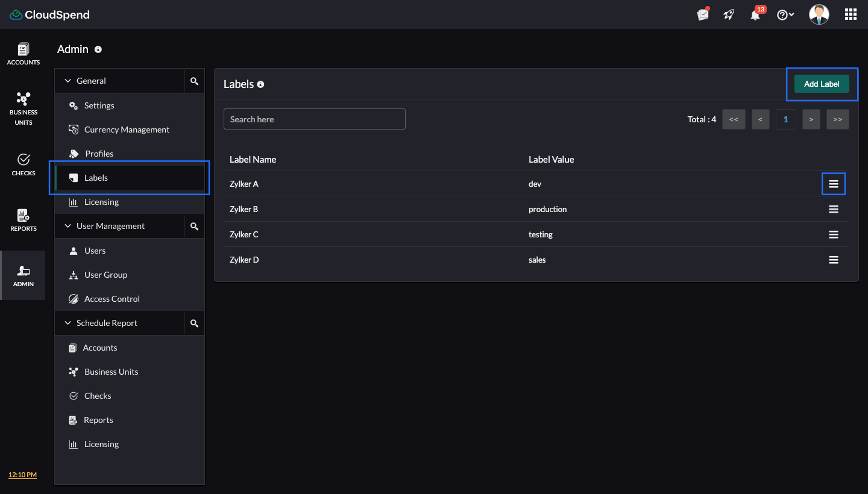Click the user profile avatar
868x494 pixels.
(819, 14)
